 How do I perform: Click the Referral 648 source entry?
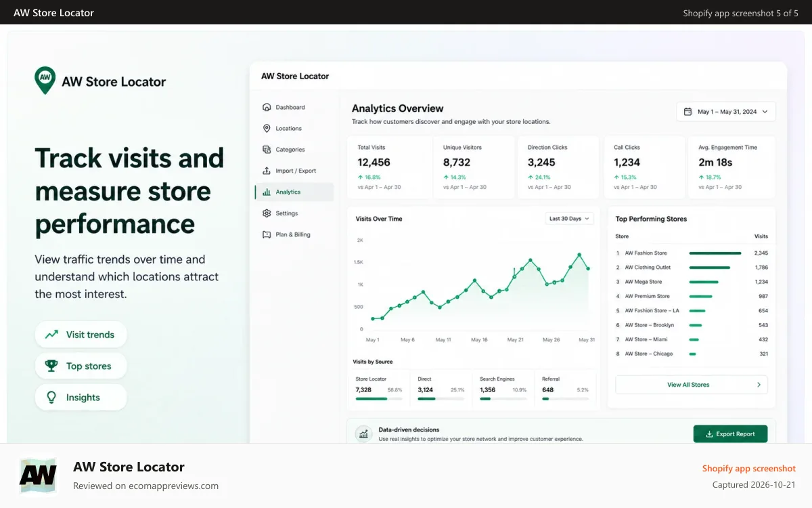pyautogui.click(x=565, y=389)
